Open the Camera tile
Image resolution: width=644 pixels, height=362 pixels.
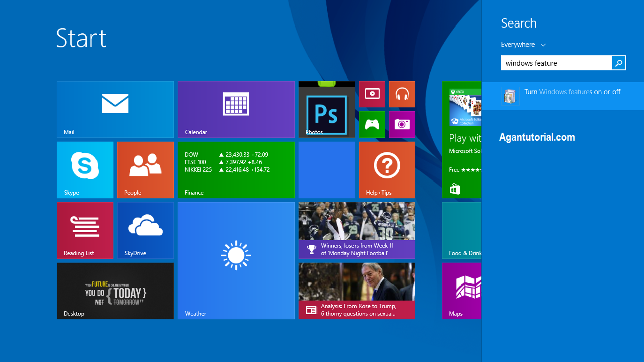pos(402,124)
